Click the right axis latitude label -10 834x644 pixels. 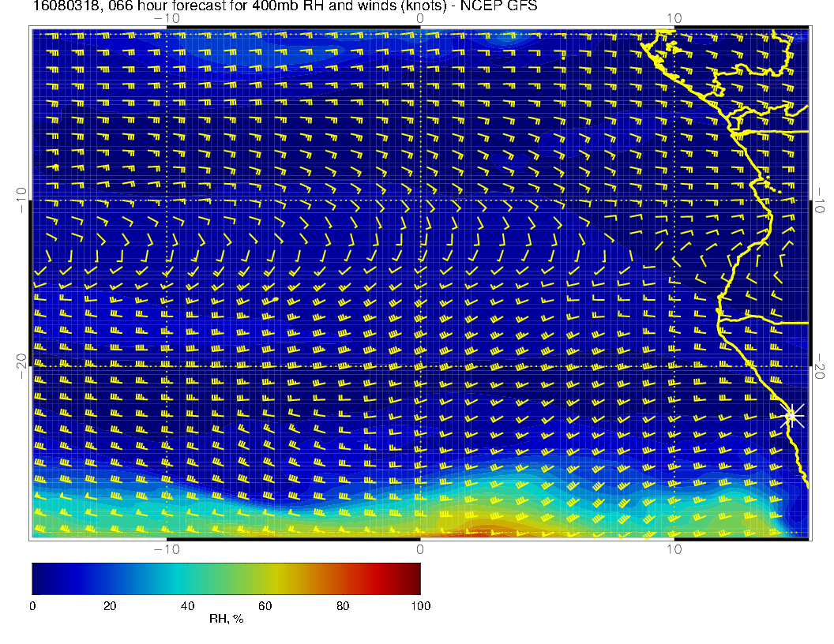821,200
